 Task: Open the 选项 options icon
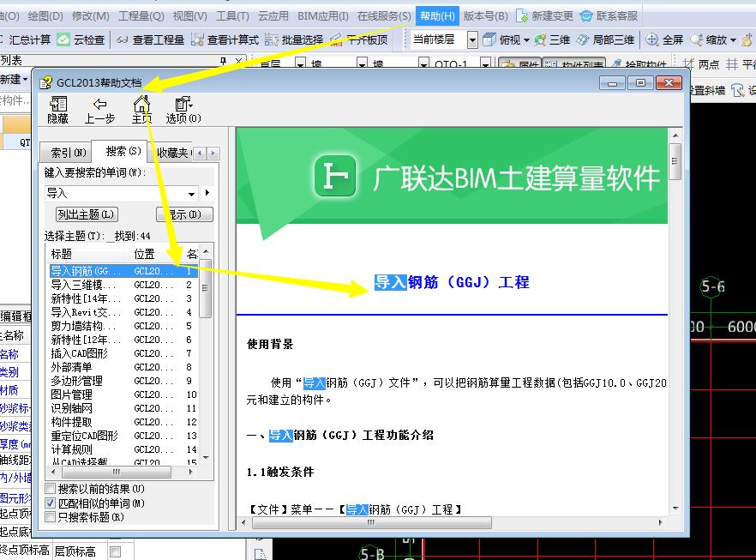183,110
